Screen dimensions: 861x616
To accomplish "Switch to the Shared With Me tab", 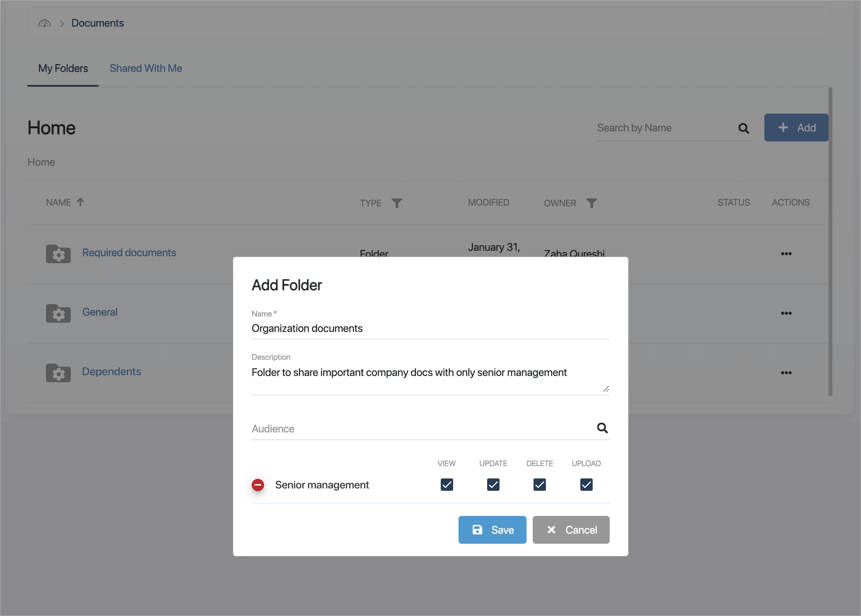I will (x=146, y=68).
